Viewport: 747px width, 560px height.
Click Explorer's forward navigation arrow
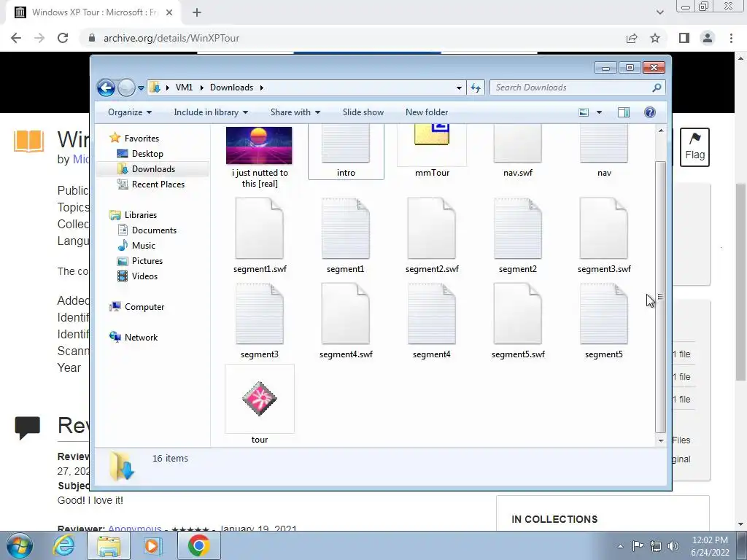click(126, 87)
